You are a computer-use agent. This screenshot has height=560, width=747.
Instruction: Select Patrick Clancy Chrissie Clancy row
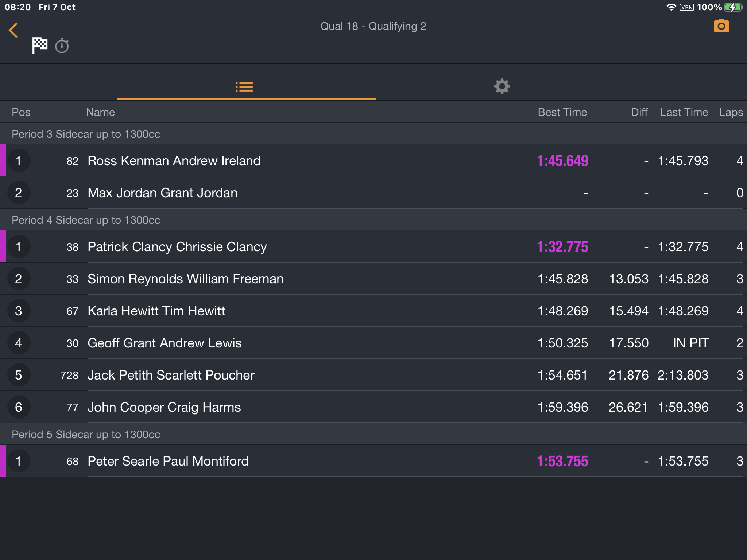tap(373, 246)
